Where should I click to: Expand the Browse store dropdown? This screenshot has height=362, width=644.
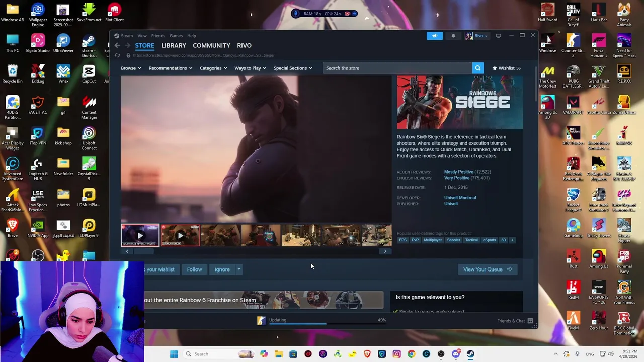point(131,68)
